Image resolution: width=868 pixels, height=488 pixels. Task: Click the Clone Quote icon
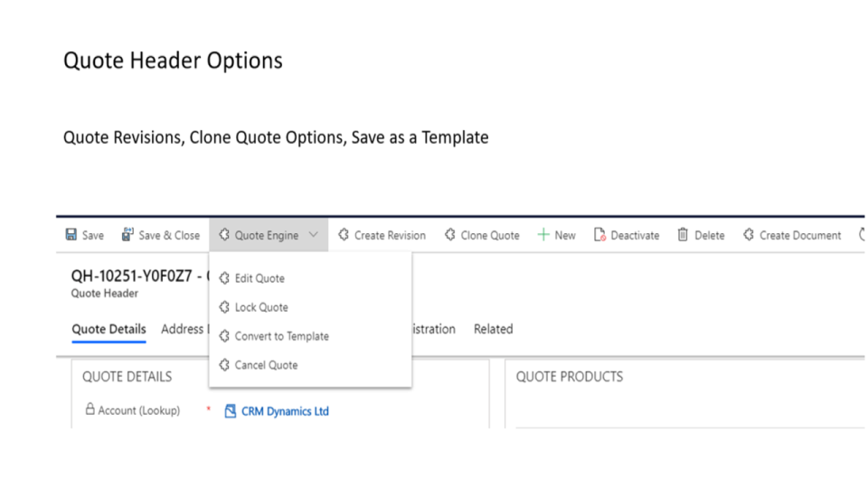(449, 235)
